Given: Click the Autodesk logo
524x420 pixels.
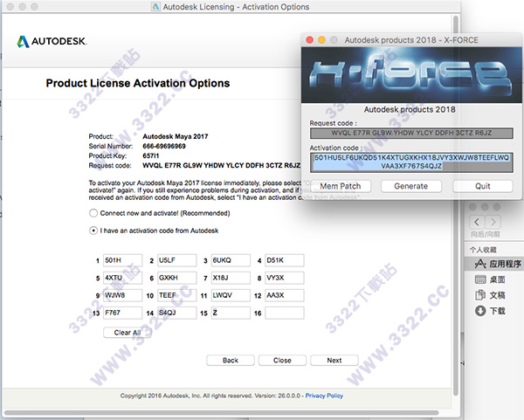Looking at the screenshot, I should click(52, 41).
